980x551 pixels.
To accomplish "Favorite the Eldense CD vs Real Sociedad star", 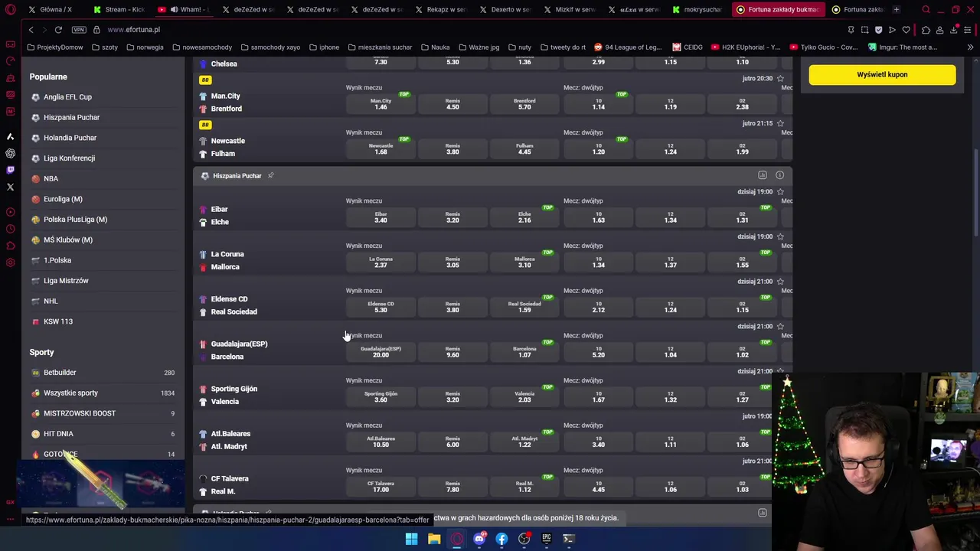I will coord(780,282).
